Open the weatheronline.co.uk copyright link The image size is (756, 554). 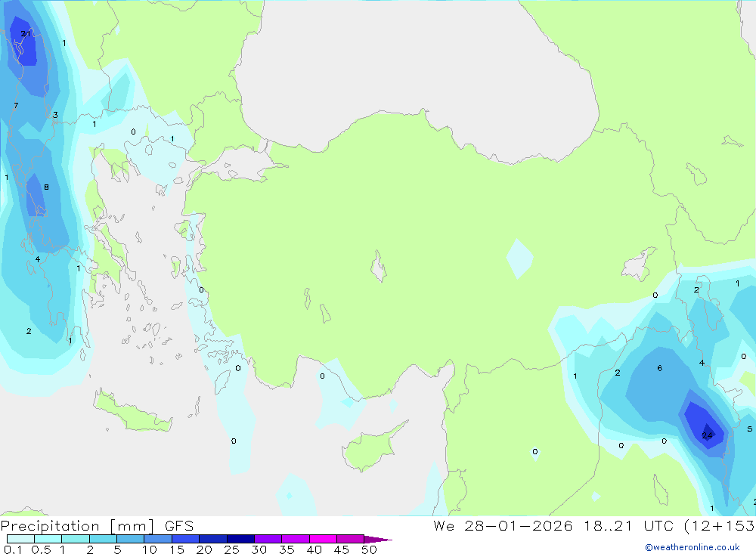click(692, 547)
